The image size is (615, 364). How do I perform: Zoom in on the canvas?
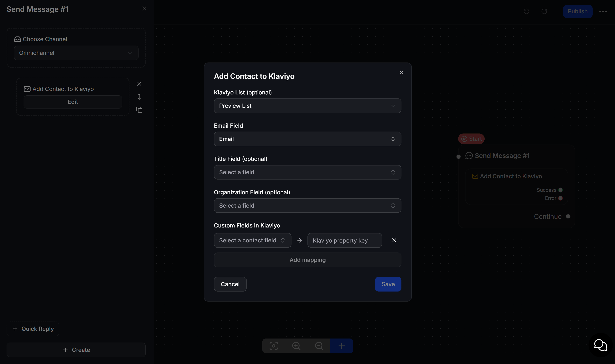[x=296, y=346]
